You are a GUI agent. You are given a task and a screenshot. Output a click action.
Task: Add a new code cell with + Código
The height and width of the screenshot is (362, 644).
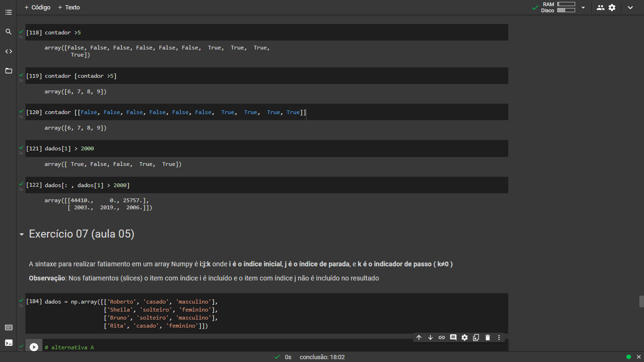(37, 8)
